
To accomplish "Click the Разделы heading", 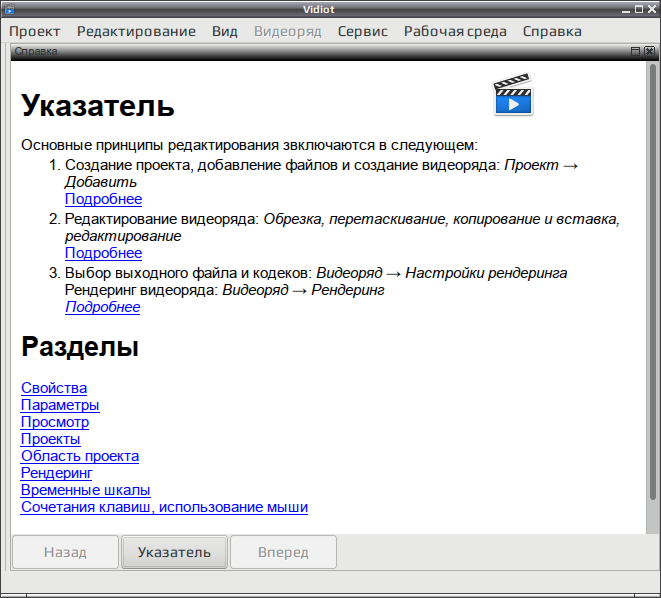I will [80, 347].
